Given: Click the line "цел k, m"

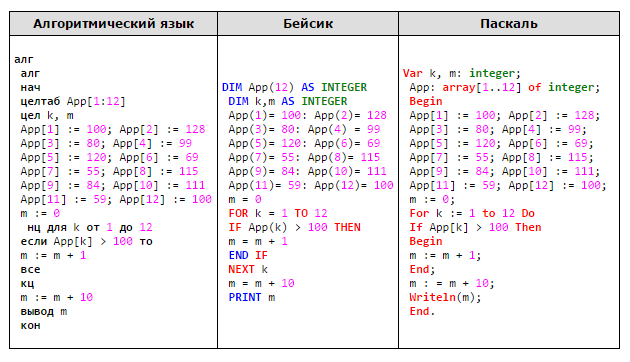Looking at the screenshot, I should 47,115.
